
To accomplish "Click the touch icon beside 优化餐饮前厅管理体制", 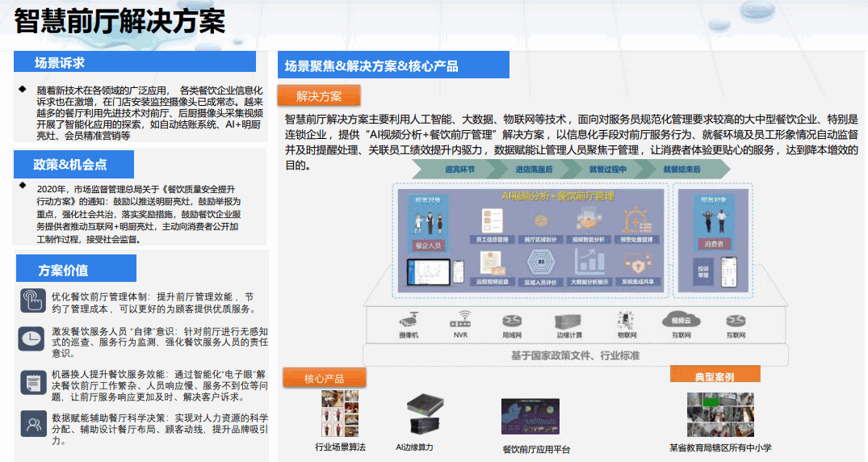I will pyautogui.click(x=32, y=300).
